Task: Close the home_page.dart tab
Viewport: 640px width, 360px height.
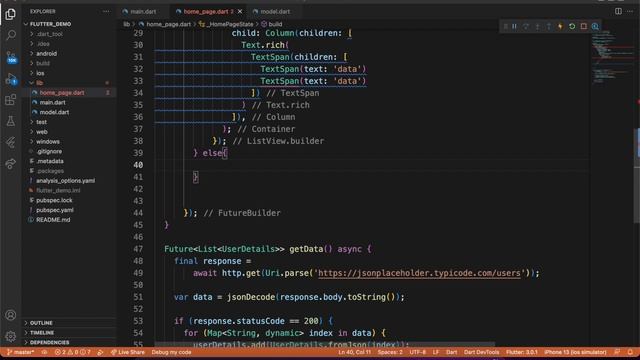Action: click(240, 11)
